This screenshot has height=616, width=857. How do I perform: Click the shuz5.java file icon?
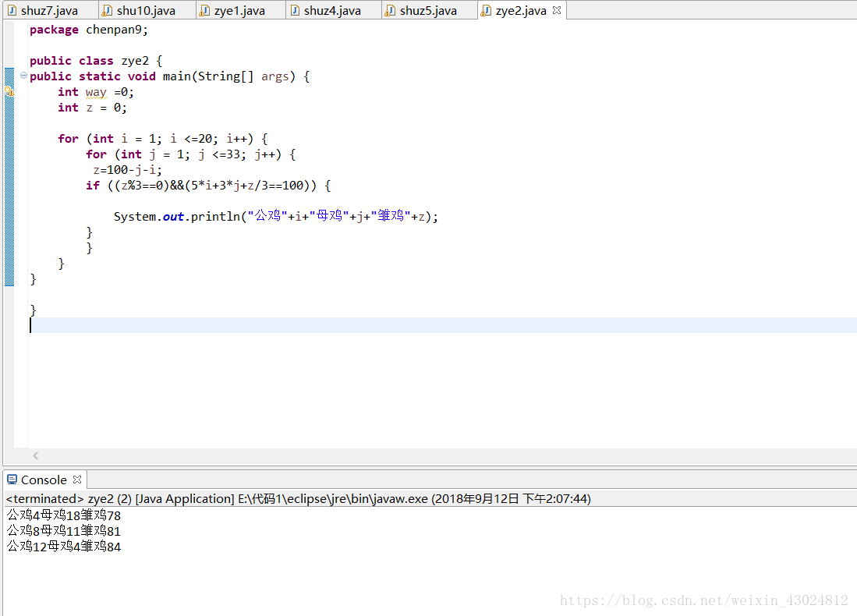pos(390,10)
